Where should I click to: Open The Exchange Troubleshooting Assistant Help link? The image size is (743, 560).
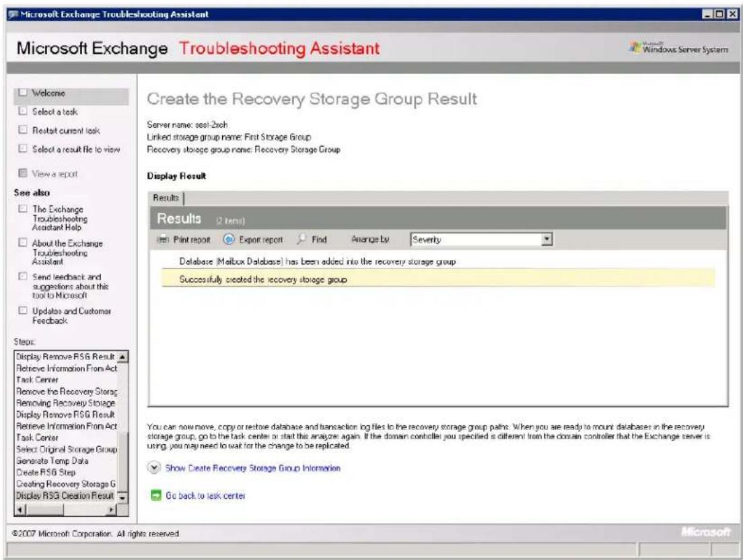point(60,218)
